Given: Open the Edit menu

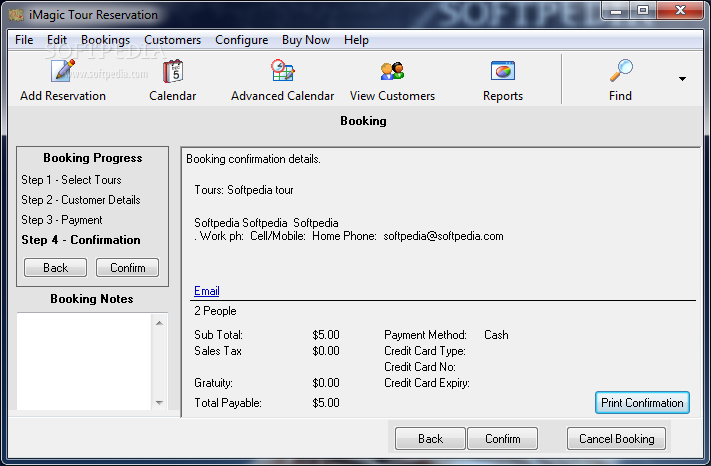Looking at the screenshot, I should (57, 40).
